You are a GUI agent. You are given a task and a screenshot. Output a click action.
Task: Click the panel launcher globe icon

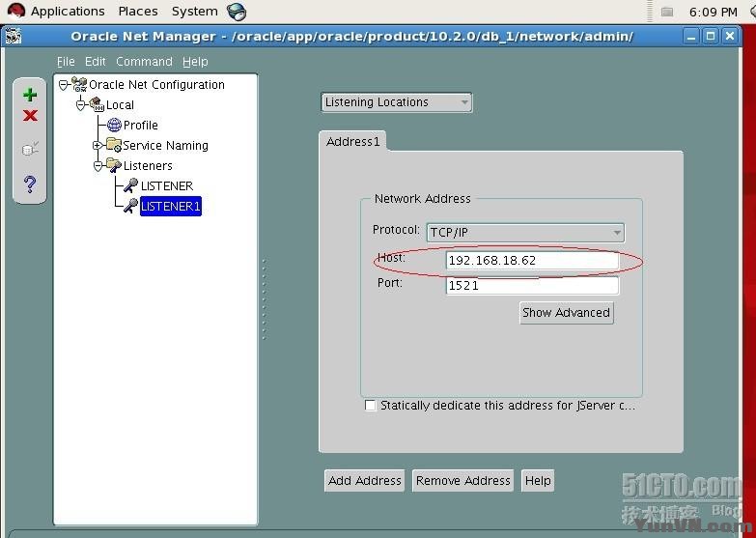click(x=237, y=12)
